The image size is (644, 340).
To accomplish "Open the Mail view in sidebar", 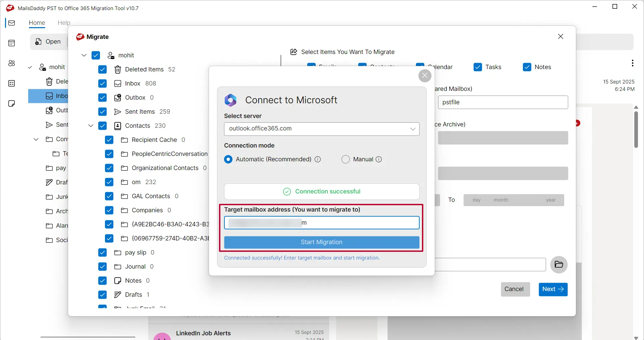I will click(12, 23).
